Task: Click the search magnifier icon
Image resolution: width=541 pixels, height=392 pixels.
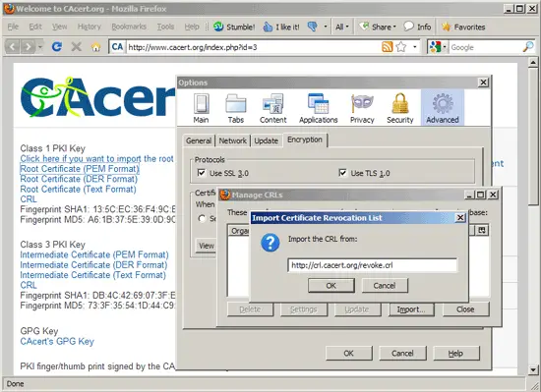Action: point(528,47)
